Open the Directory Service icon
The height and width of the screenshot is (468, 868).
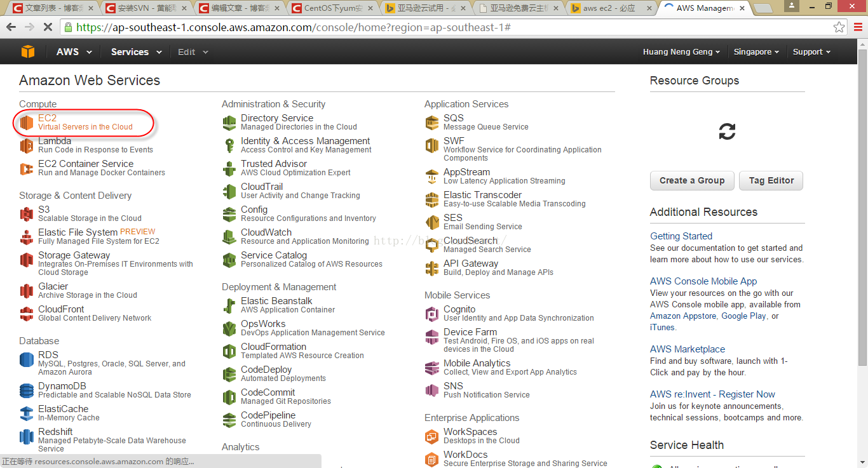point(229,123)
